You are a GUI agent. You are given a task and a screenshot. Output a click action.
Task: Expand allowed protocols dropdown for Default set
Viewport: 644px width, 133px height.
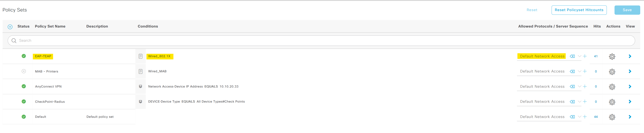[579, 117]
